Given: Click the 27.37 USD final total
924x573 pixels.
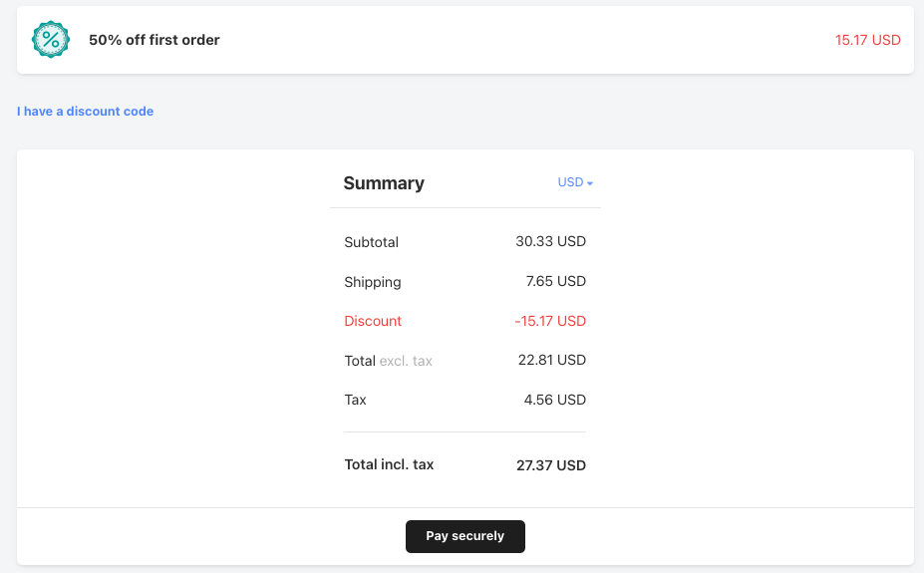Looking at the screenshot, I should pos(551,465).
